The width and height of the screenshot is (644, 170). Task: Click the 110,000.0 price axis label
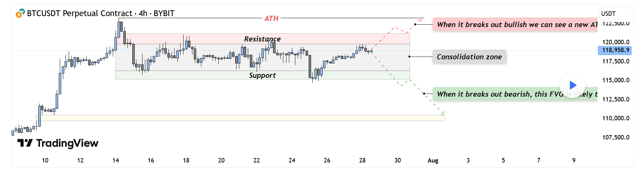[616, 118]
